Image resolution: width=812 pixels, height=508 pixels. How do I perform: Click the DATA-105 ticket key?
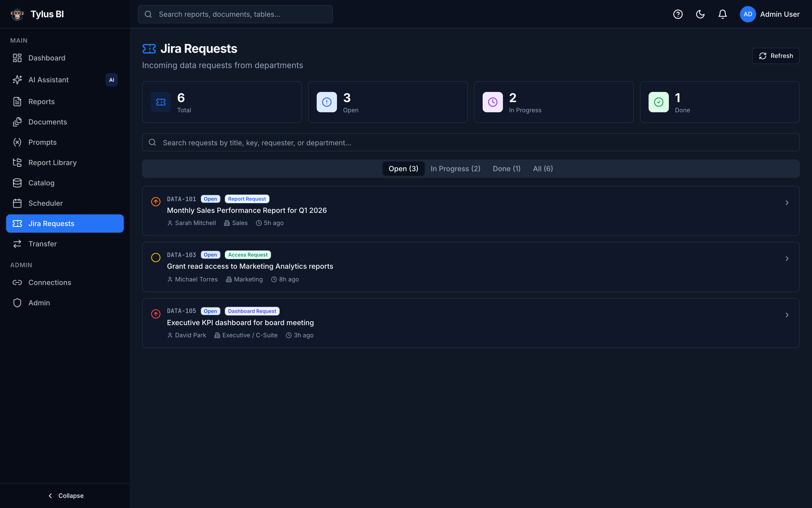pyautogui.click(x=181, y=311)
